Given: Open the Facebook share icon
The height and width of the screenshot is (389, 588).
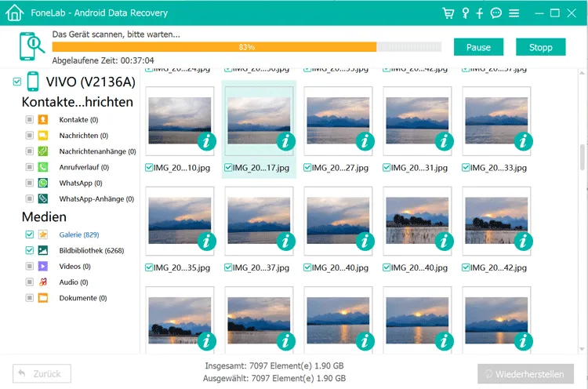Looking at the screenshot, I should (x=480, y=13).
